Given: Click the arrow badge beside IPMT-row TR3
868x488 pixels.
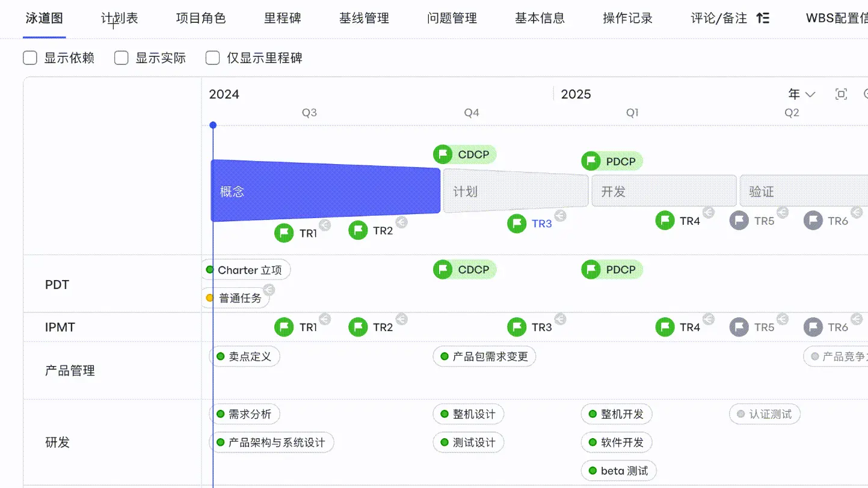Looking at the screenshot, I should click(560, 319).
